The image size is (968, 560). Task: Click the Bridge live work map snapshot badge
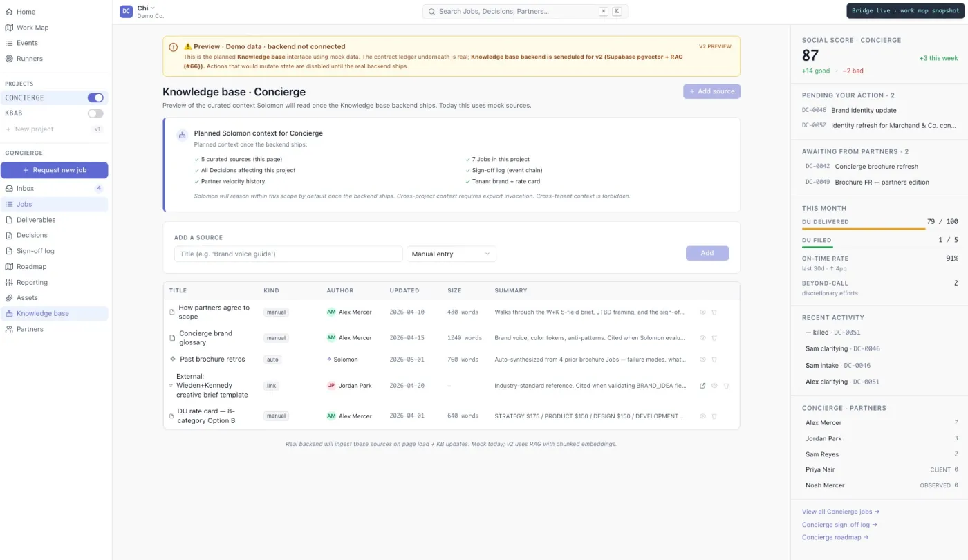pos(905,11)
